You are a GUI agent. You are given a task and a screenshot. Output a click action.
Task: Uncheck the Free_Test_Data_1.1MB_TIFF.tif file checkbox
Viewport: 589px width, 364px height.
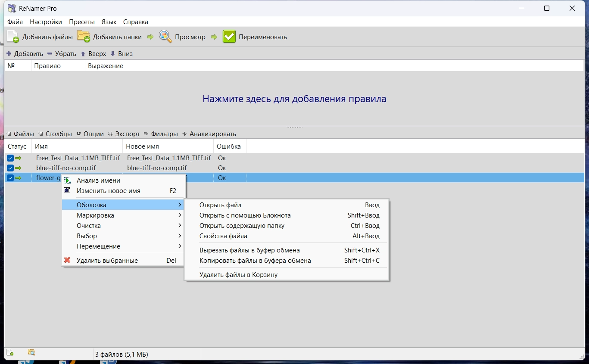click(x=10, y=158)
